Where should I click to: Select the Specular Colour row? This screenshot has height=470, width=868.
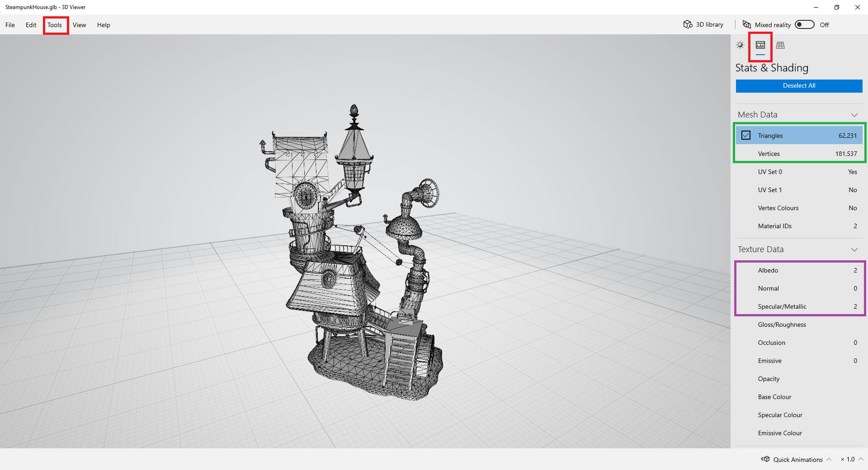point(799,415)
